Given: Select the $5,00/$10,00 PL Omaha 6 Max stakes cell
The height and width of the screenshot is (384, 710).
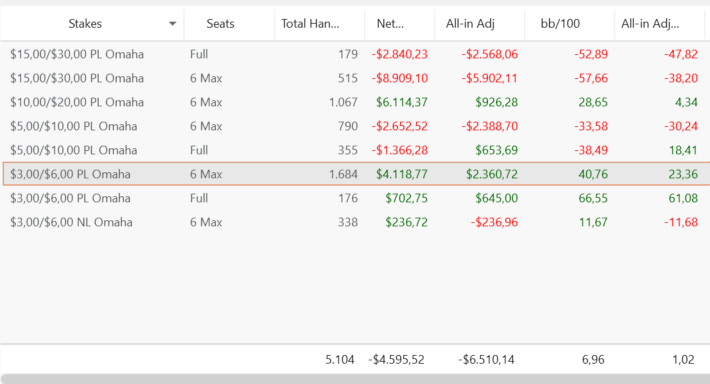Looking at the screenshot, I should pyautogui.click(x=73, y=126).
